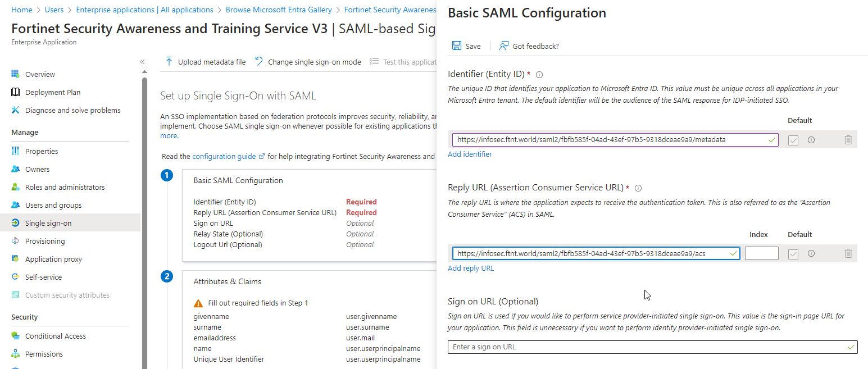The image size is (868, 369).
Task: Click Change single sign-on mode button
Action: pyautogui.click(x=308, y=62)
